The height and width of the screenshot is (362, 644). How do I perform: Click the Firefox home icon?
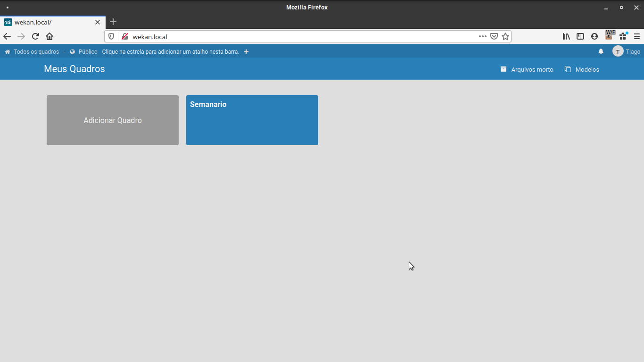(50, 36)
